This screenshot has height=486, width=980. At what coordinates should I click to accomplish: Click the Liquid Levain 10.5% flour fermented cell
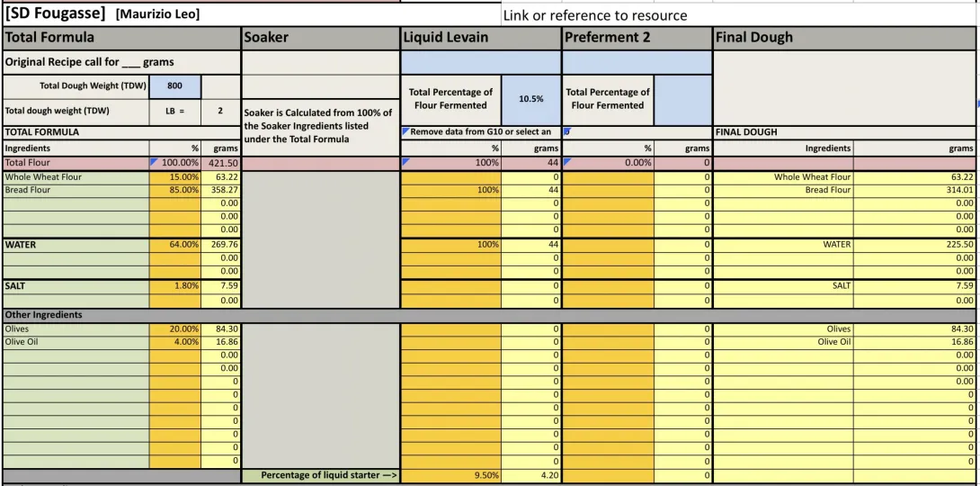click(x=531, y=99)
